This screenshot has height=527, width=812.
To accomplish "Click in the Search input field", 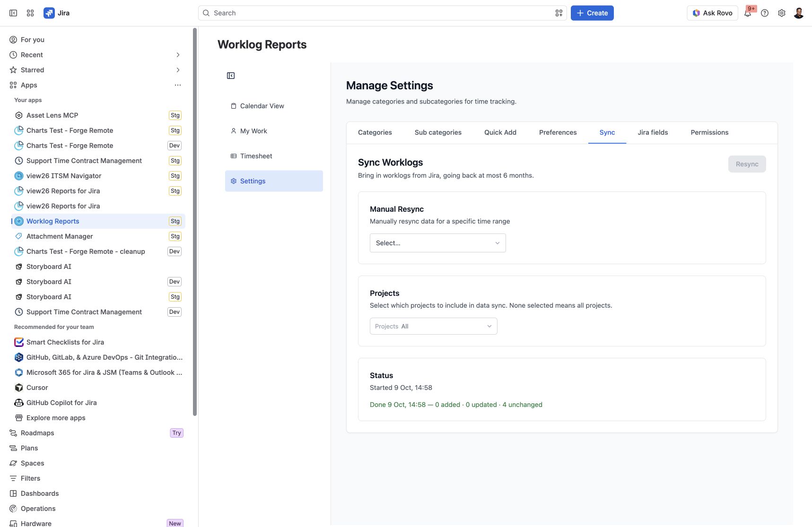I will [x=382, y=13].
